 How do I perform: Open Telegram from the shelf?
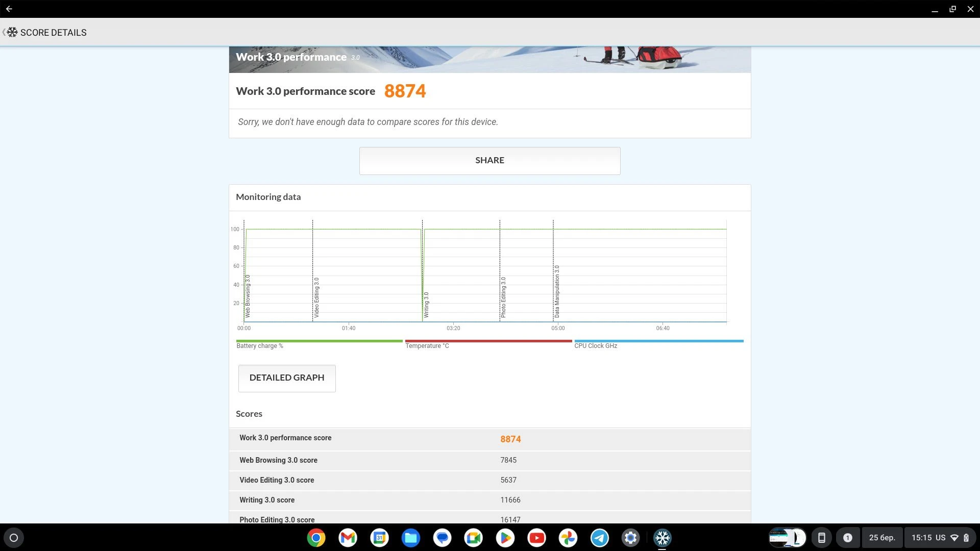pyautogui.click(x=599, y=538)
